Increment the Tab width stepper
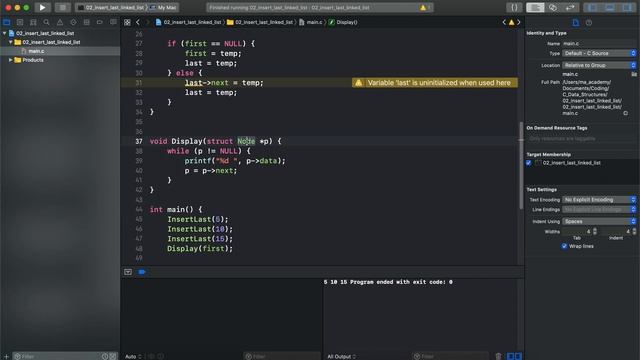The width and height of the screenshot is (640, 360). point(595,230)
